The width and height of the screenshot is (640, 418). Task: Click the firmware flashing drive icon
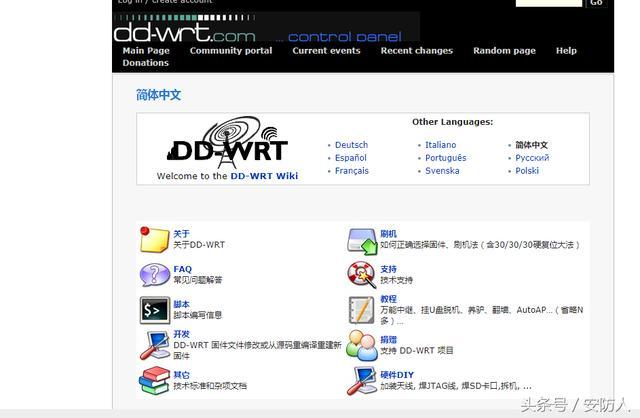pyautogui.click(x=361, y=240)
